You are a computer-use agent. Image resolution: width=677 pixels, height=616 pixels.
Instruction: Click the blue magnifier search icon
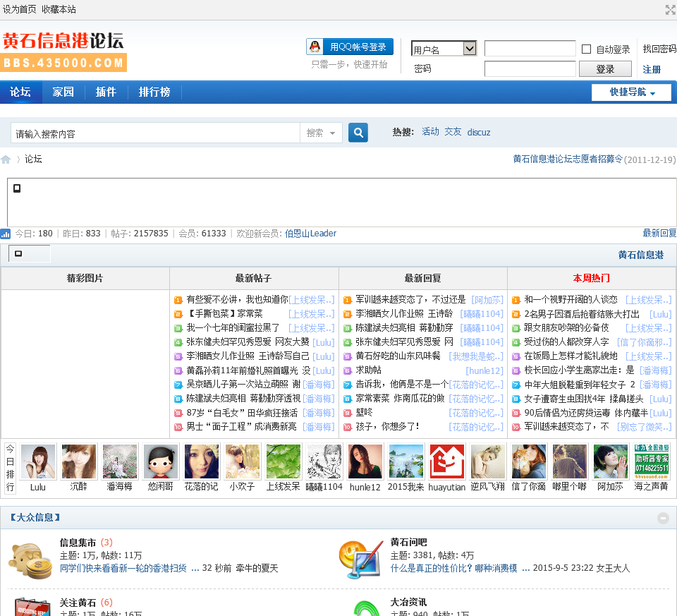click(x=358, y=133)
